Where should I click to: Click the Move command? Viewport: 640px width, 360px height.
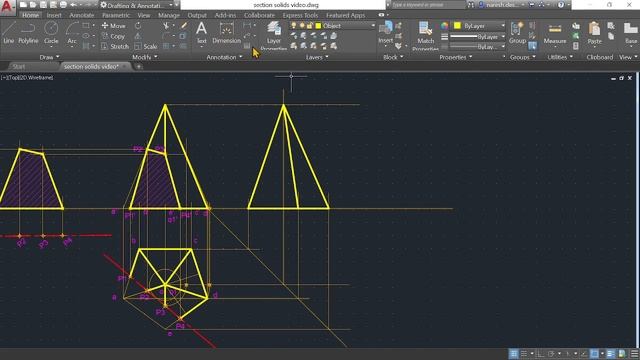coord(113,26)
